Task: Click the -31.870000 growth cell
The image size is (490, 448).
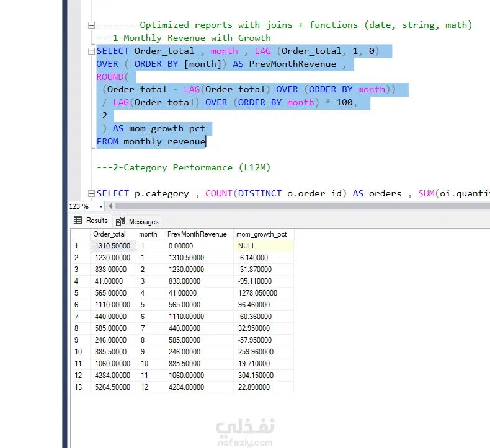Action: tap(264, 270)
